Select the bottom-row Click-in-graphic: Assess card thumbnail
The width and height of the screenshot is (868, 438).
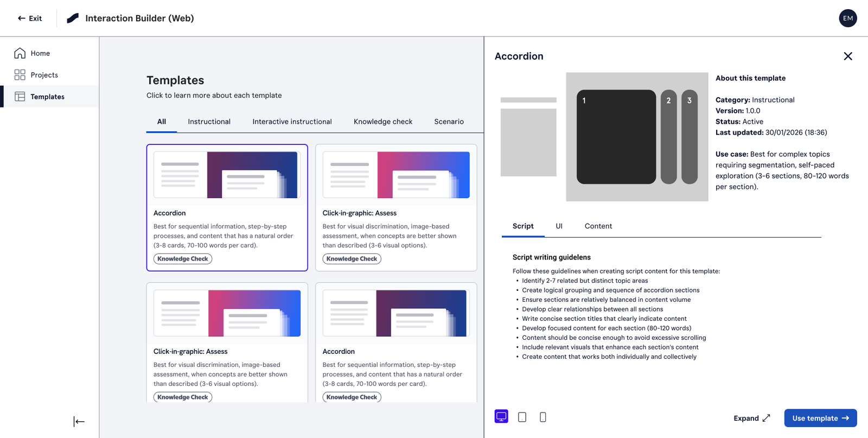click(x=227, y=313)
